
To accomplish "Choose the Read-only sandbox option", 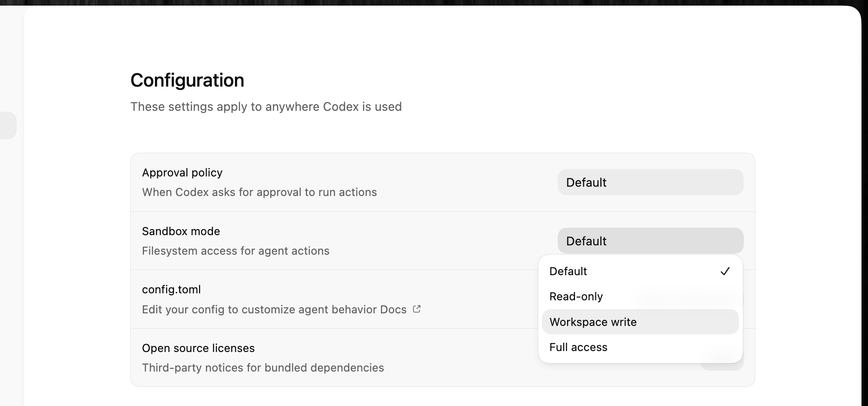I will pyautogui.click(x=576, y=297).
